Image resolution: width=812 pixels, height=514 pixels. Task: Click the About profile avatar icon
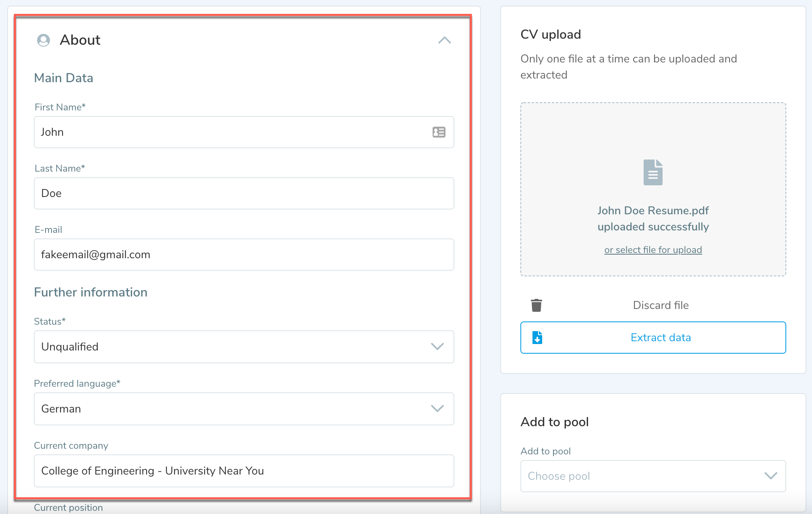click(43, 40)
